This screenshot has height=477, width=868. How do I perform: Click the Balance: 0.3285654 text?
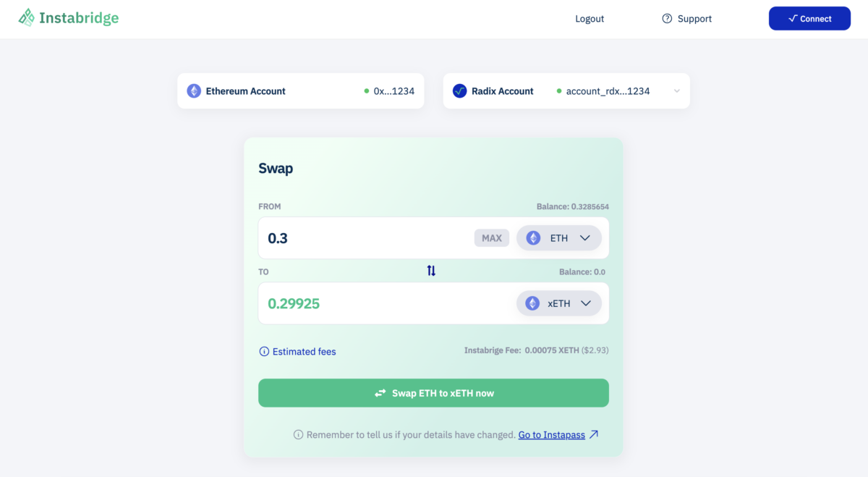point(573,206)
